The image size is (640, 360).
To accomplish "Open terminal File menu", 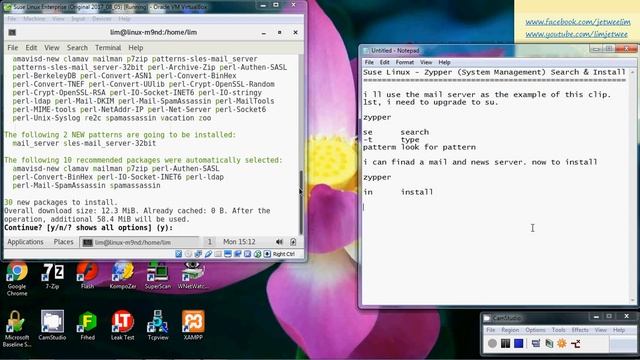I will point(13,48).
